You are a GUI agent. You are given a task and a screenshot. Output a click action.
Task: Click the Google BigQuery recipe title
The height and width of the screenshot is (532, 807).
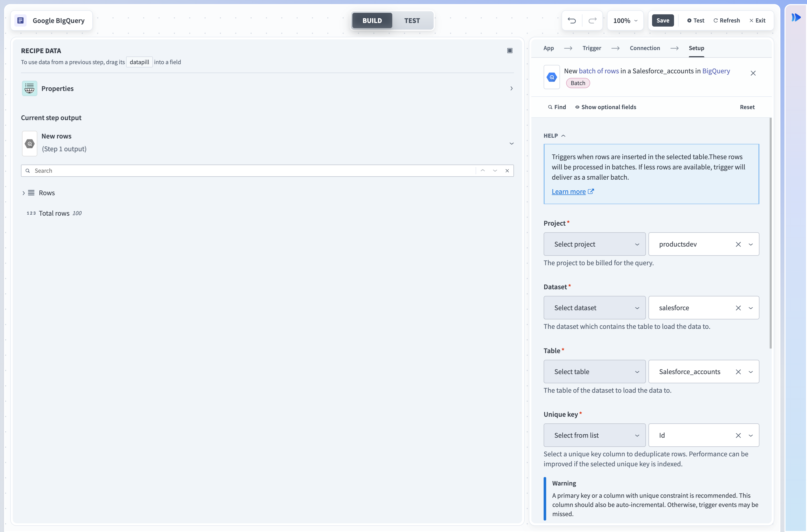(x=58, y=21)
